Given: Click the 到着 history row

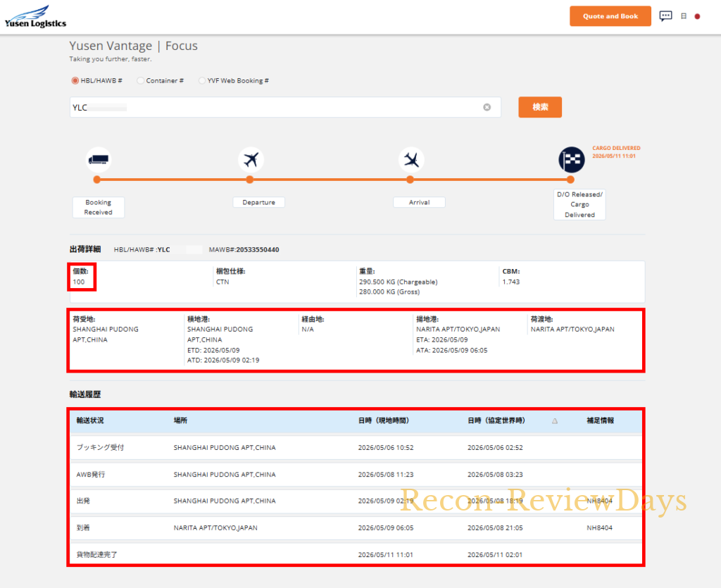Looking at the screenshot, I should coord(356,527).
